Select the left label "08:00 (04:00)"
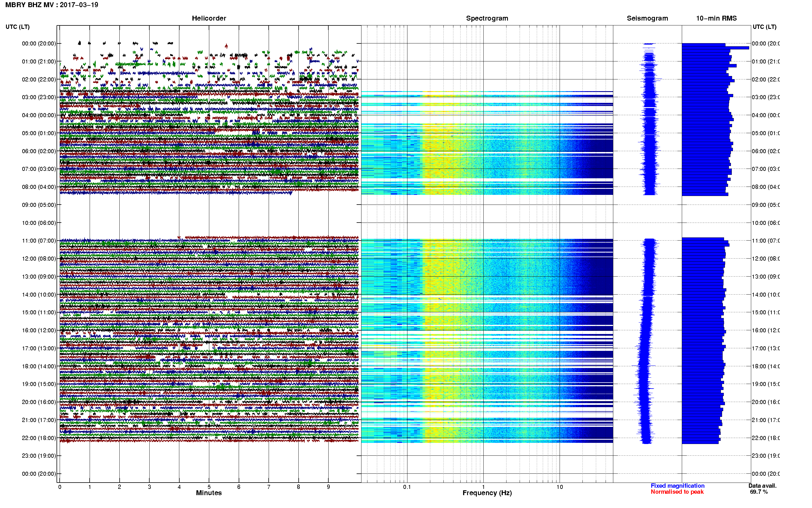 [x=39, y=187]
